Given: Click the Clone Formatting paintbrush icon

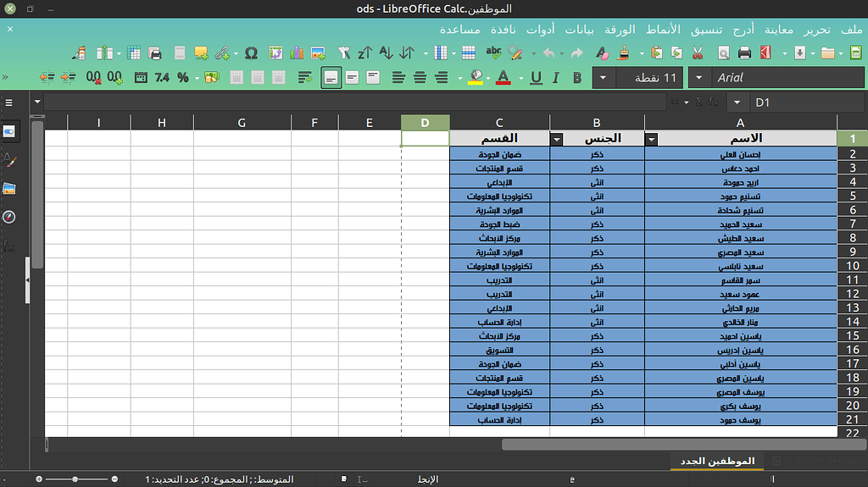Looking at the screenshot, I should pyautogui.click(x=624, y=53).
